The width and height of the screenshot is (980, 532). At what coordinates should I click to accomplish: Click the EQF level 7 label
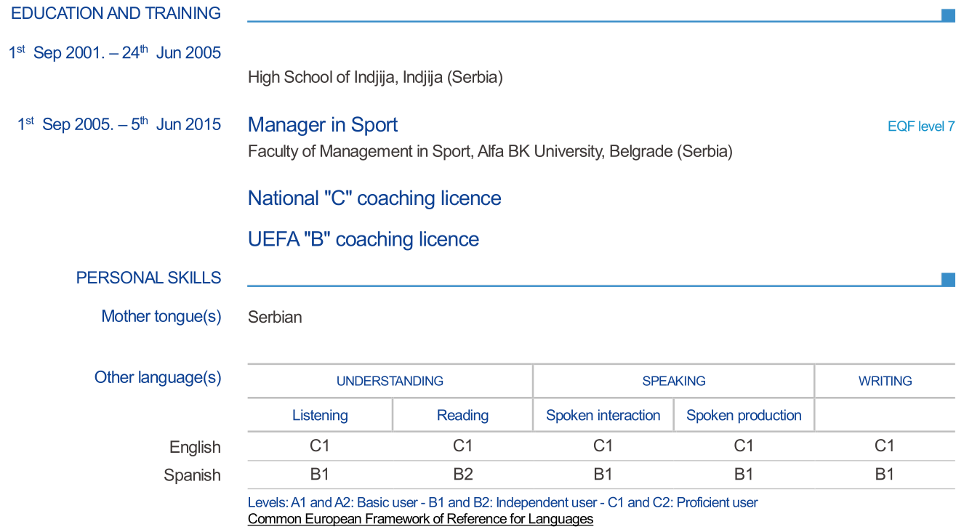(x=921, y=126)
